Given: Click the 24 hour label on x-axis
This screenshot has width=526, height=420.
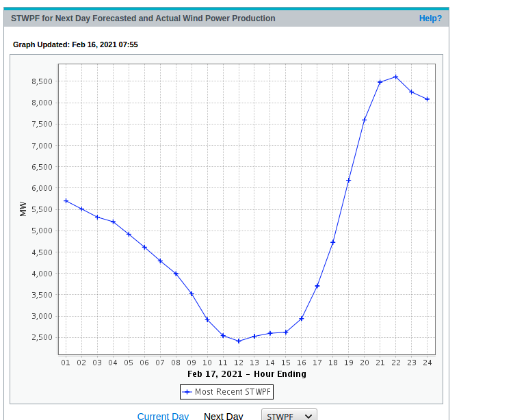Looking at the screenshot, I should pos(427,363).
